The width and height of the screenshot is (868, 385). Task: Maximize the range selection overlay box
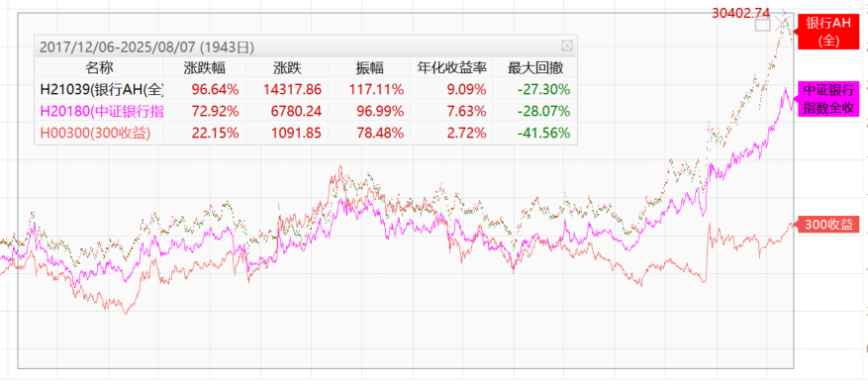coord(763,24)
